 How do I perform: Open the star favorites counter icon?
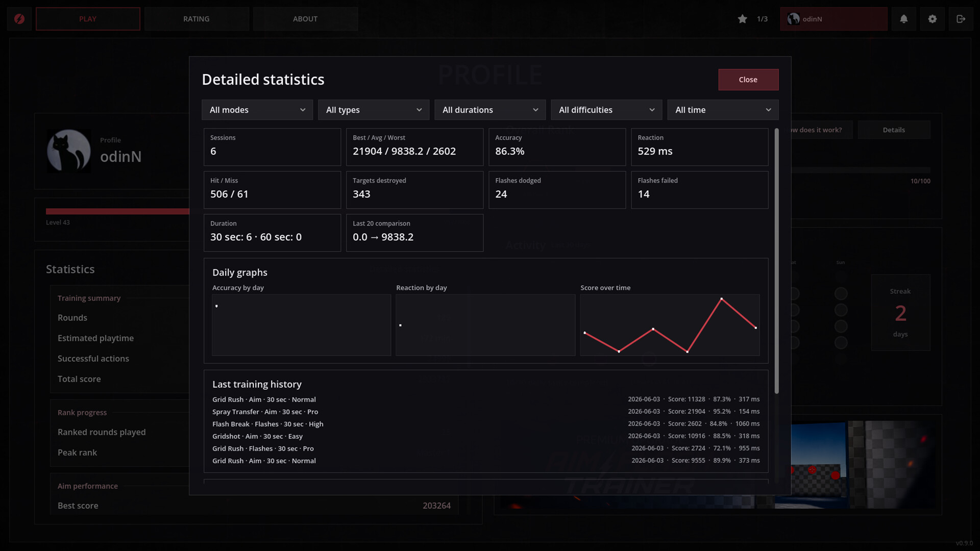(x=743, y=19)
